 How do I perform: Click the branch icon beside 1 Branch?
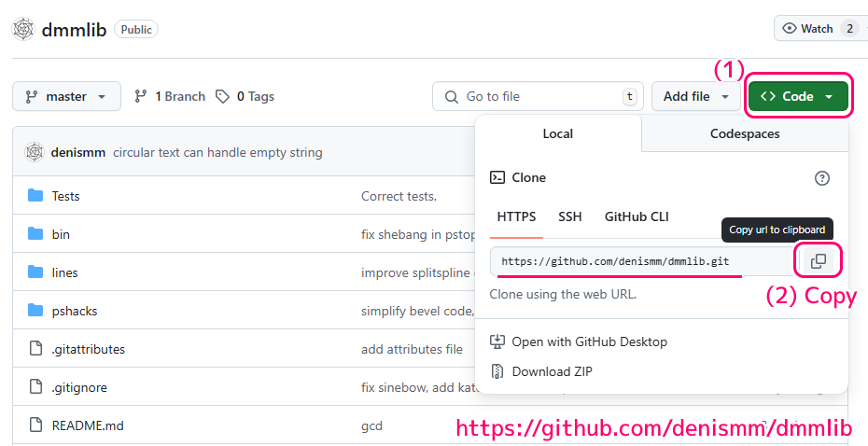[x=141, y=96]
